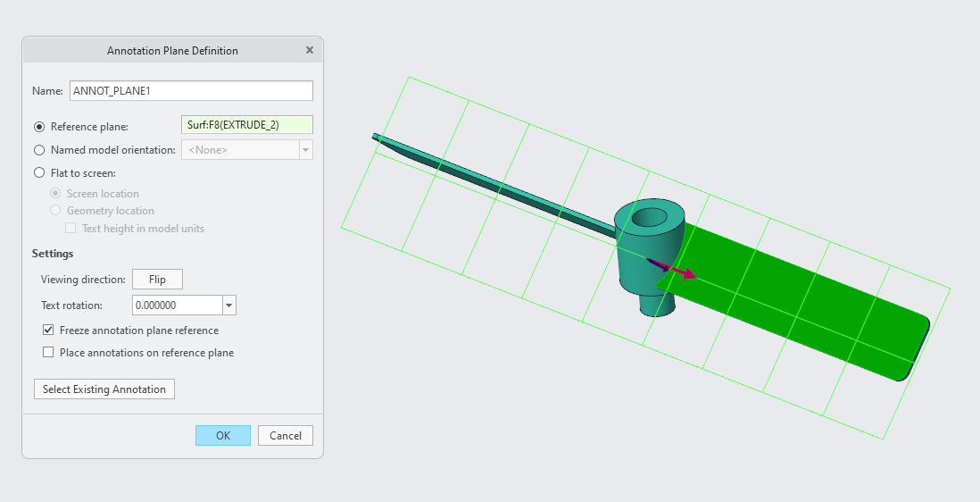
Task: Click the 'Viewing direction:' label
Action: pyautogui.click(x=83, y=280)
